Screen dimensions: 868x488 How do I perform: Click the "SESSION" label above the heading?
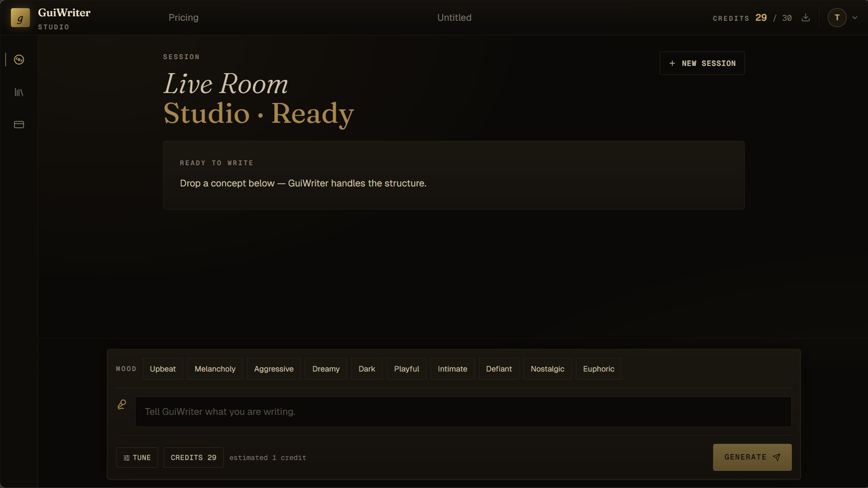pos(182,57)
